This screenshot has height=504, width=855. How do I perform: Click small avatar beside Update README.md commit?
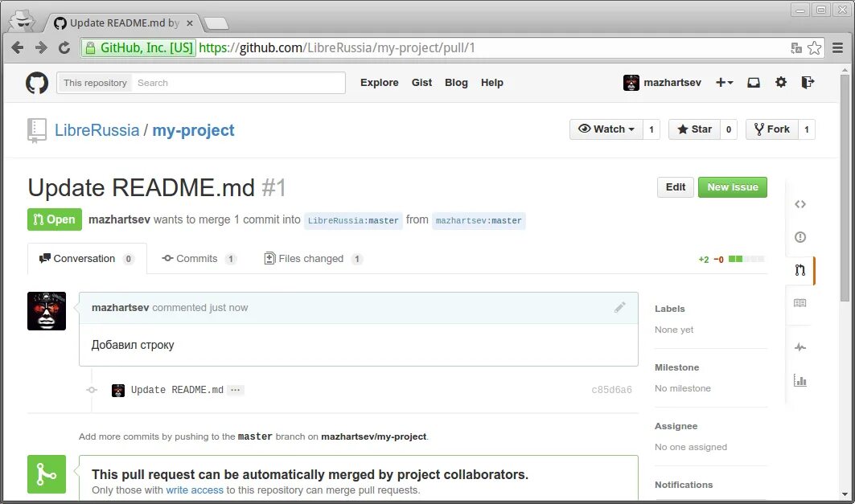[x=117, y=390]
